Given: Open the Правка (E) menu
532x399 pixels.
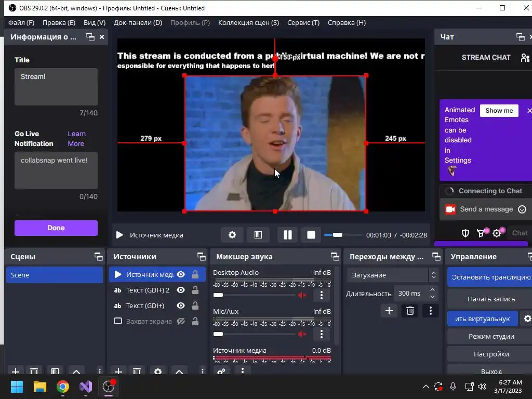Looking at the screenshot, I should [x=59, y=23].
